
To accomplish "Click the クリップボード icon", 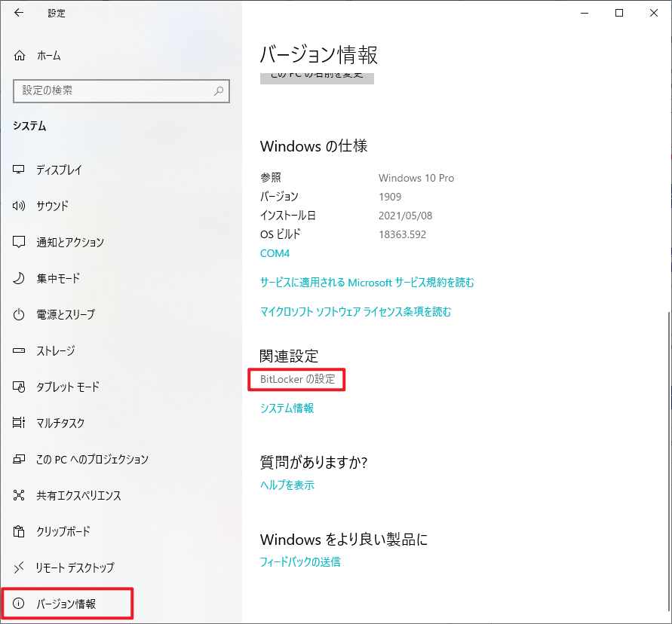I will [18, 531].
